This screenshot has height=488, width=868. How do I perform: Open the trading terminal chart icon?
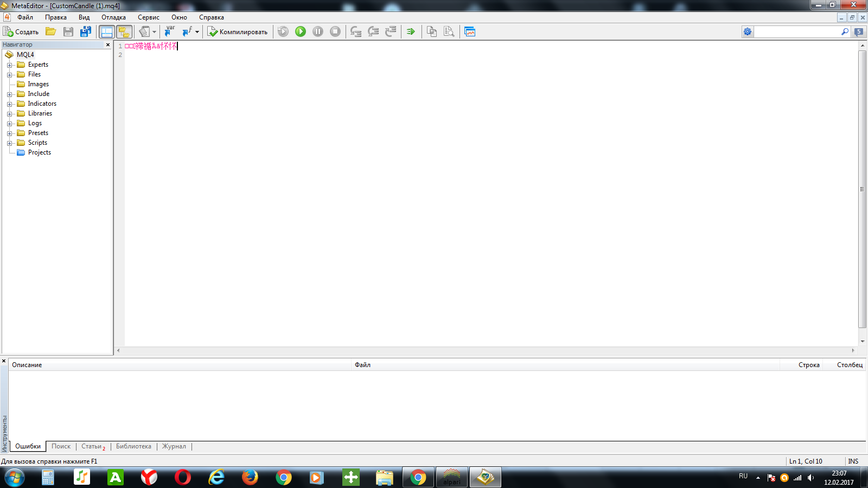(470, 31)
